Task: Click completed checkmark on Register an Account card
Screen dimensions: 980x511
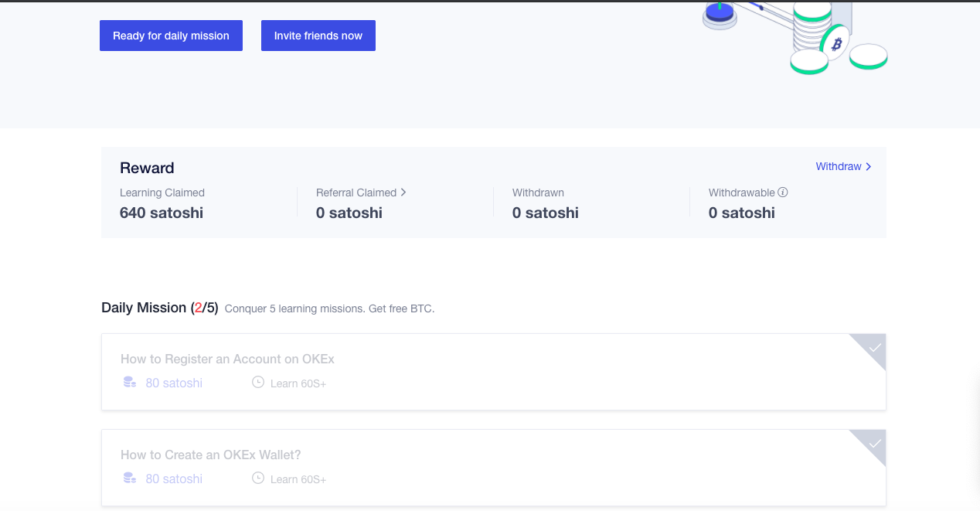Action: tap(874, 348)
